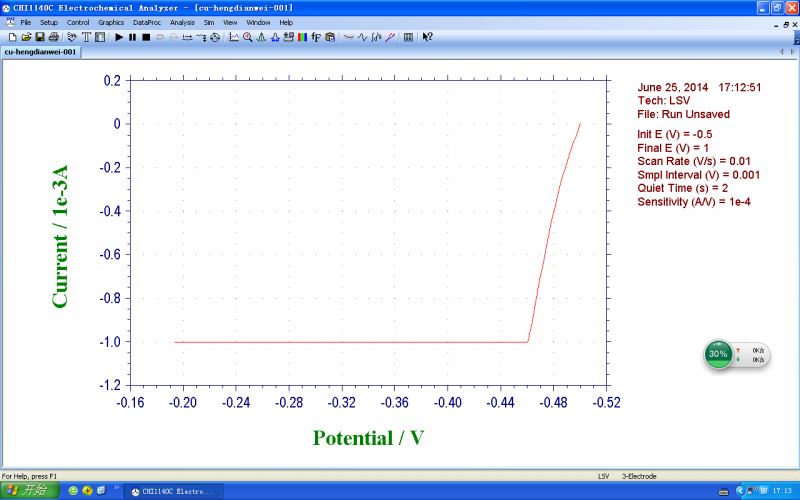
Task: Click the green 30% floating widget
Action: [x=718, y=354]
